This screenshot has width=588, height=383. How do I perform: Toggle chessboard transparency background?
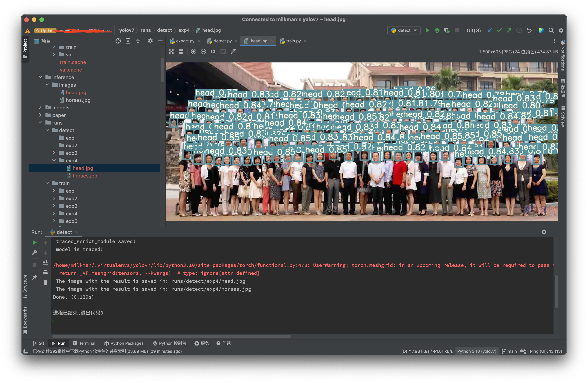pyautogui.click(x=171, y=51)
